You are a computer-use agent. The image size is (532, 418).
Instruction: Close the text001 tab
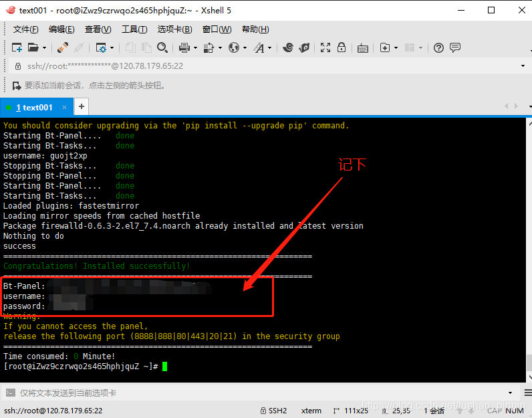click(x=65, y=107)
